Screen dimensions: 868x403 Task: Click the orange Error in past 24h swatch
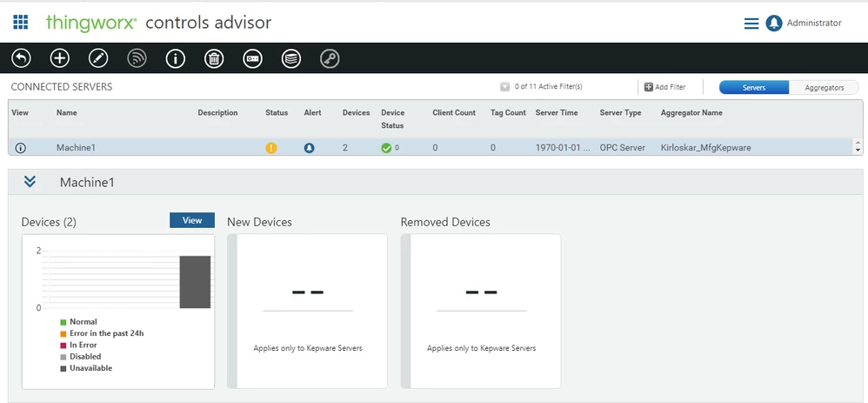63,333
